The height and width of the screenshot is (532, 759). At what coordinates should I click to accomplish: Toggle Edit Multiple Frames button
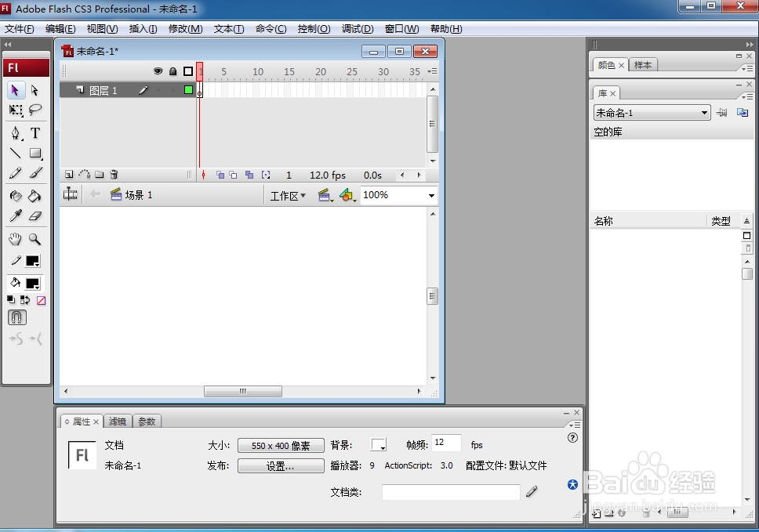[x=249, y=175]
